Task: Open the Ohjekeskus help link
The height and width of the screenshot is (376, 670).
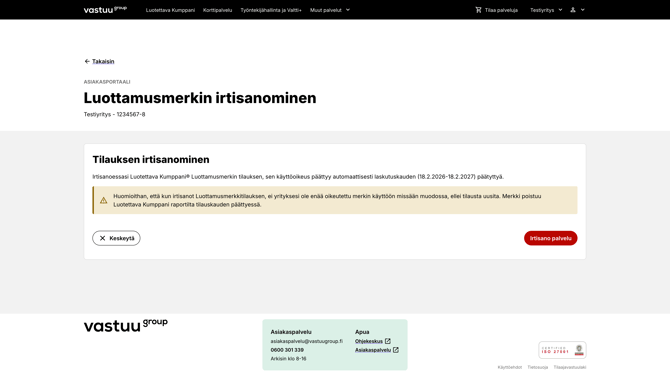Action: click(x=369, y=341)
